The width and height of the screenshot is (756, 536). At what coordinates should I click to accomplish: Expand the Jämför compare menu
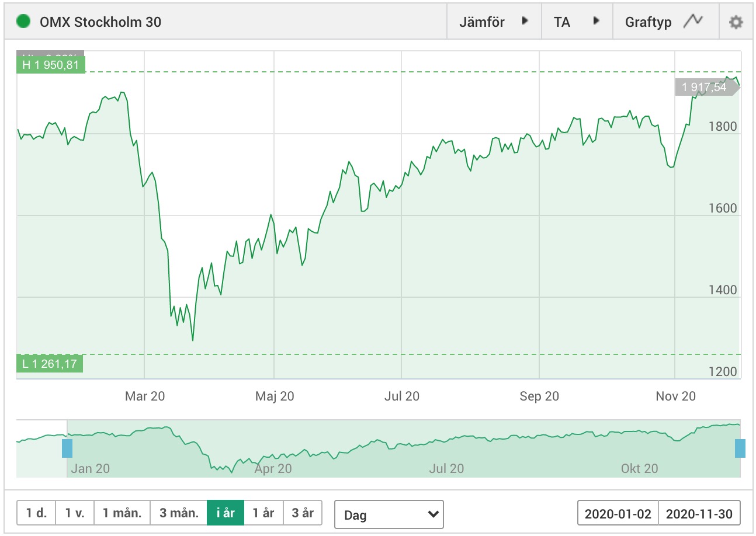click(494, 22)
